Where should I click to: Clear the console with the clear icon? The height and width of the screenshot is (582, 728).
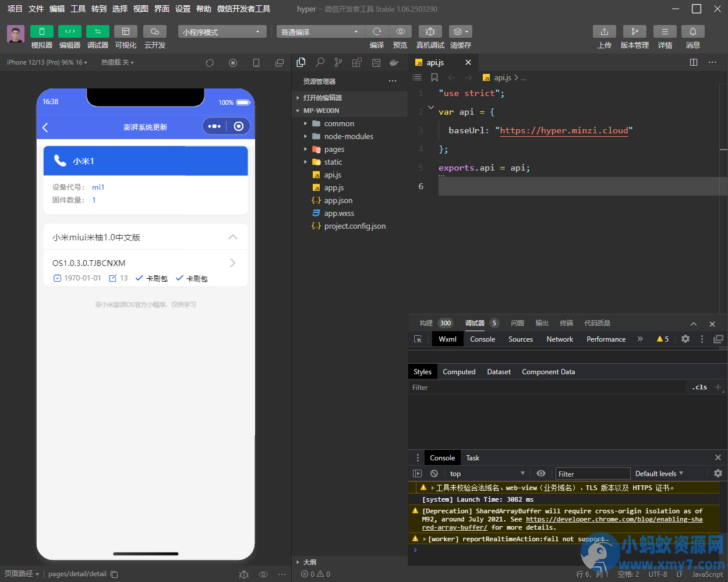click(434, 474)
